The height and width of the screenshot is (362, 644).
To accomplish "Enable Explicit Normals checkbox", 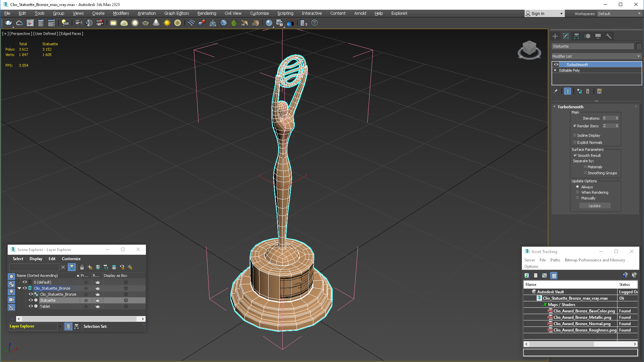I will point(575,142).
